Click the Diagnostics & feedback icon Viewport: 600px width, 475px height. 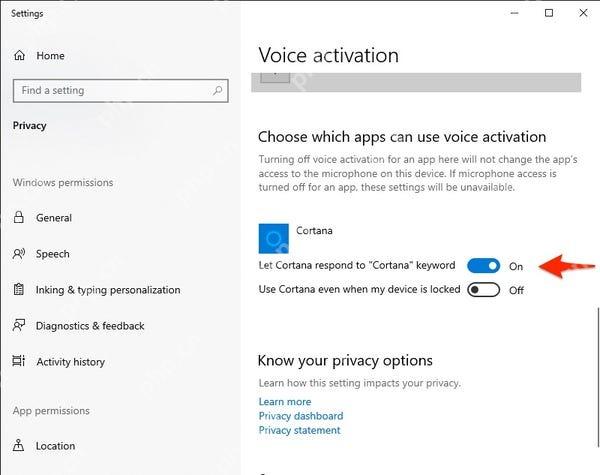[x=19, y=325]
